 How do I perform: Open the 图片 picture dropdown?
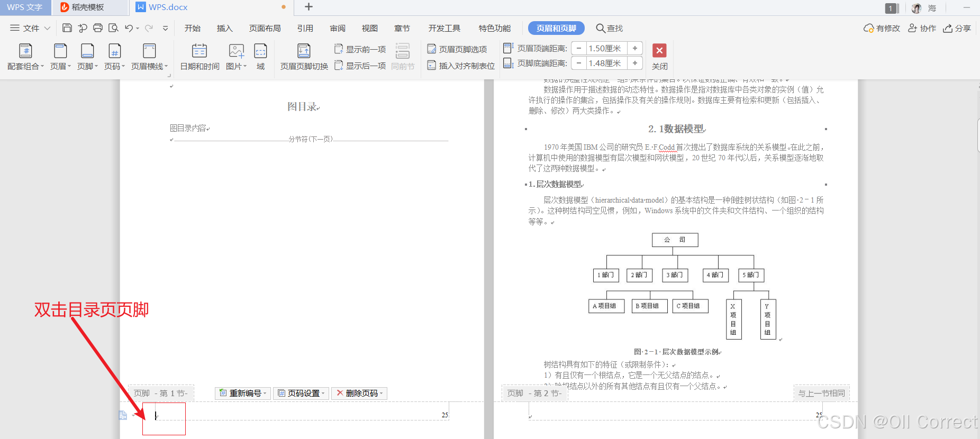(x=236, y=57)
